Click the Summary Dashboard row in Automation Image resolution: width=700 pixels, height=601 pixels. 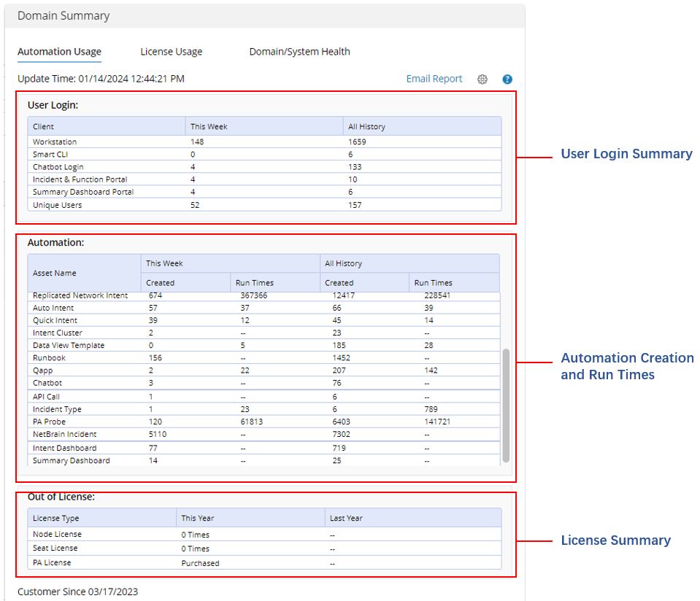[72, 461]
